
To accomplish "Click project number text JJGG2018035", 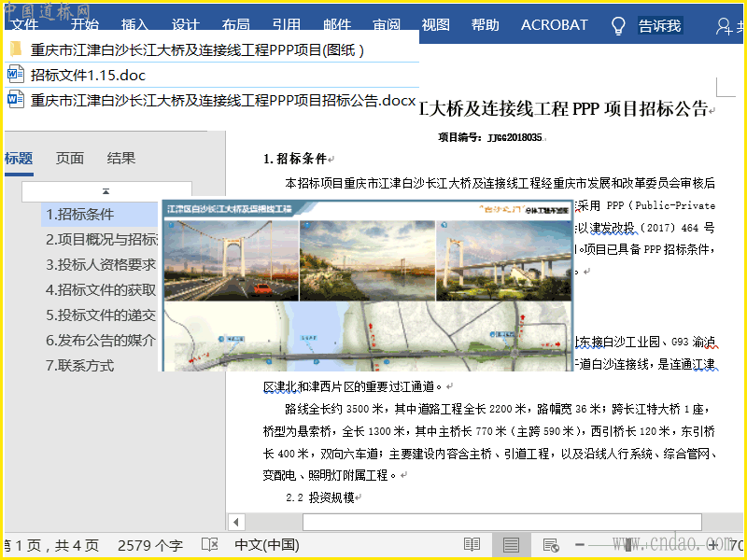I will click(x=515, y=137).
